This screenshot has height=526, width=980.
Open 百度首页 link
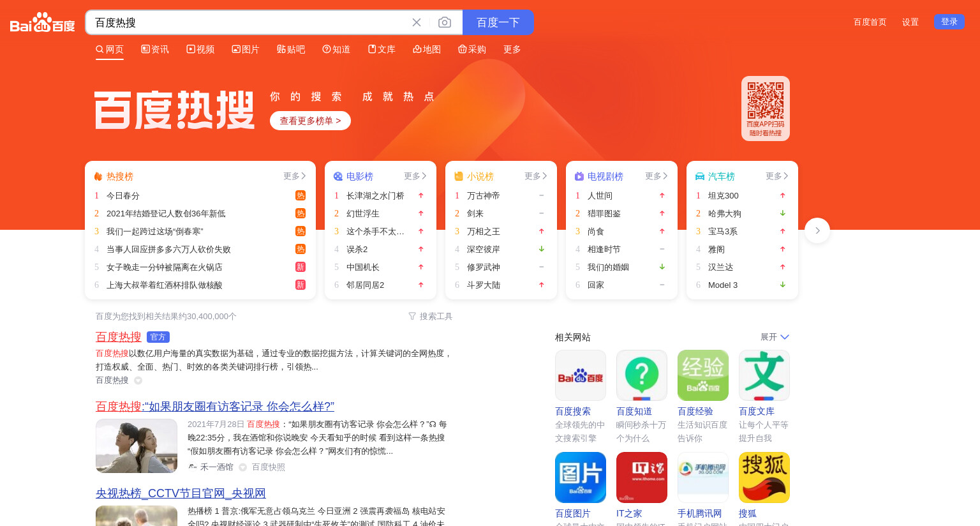point(870,22)
